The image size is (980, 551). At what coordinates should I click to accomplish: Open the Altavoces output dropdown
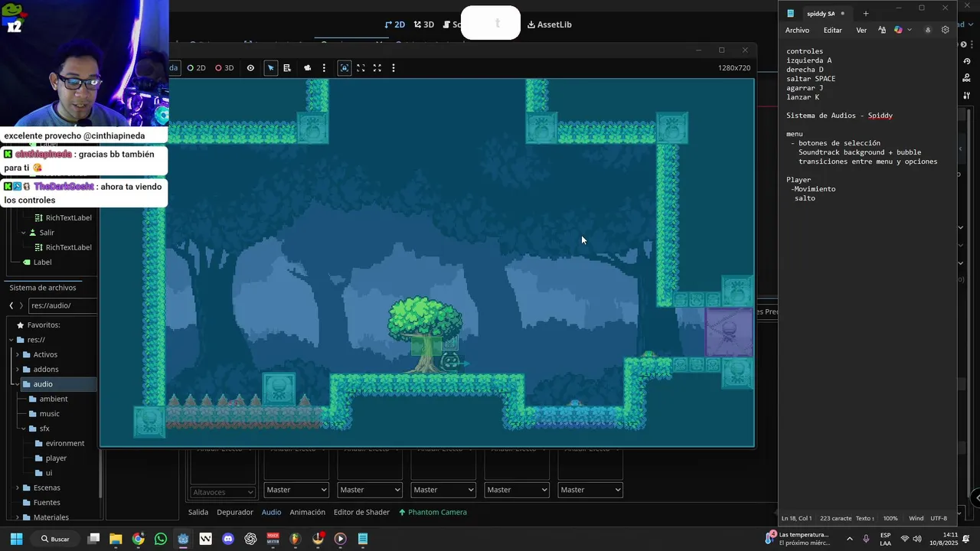223,492
